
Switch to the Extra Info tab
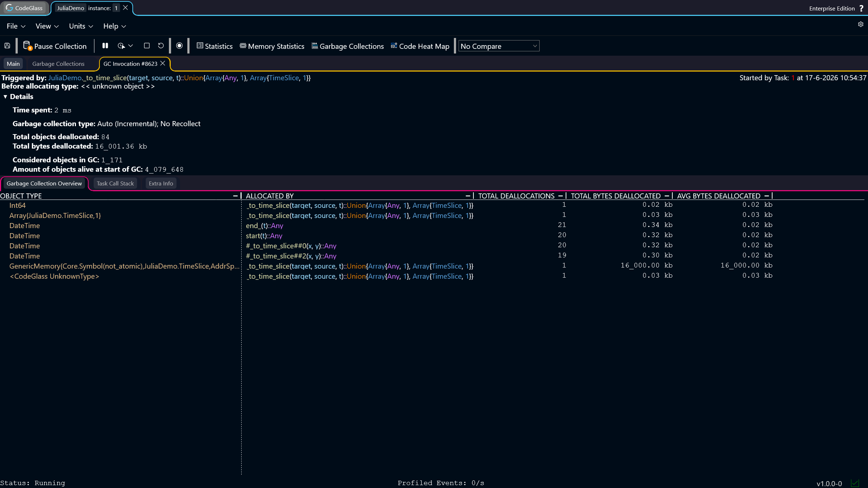(x=161, y=184)
